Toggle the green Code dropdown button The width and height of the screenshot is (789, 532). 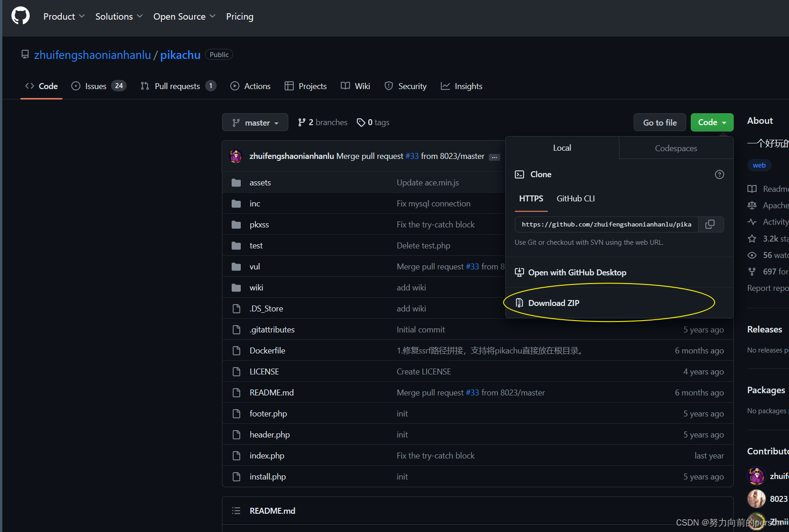(712, 122)
